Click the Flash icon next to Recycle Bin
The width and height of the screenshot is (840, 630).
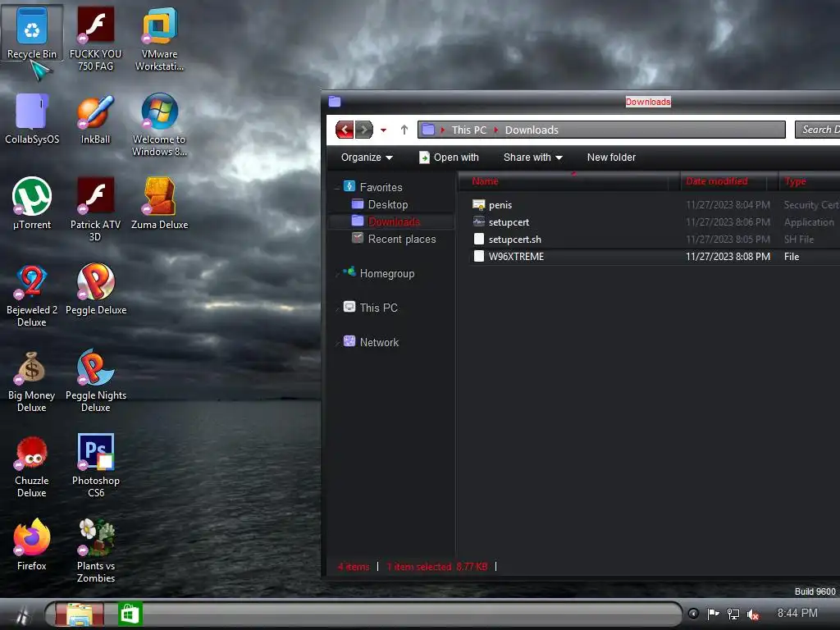tap(95, 39)
